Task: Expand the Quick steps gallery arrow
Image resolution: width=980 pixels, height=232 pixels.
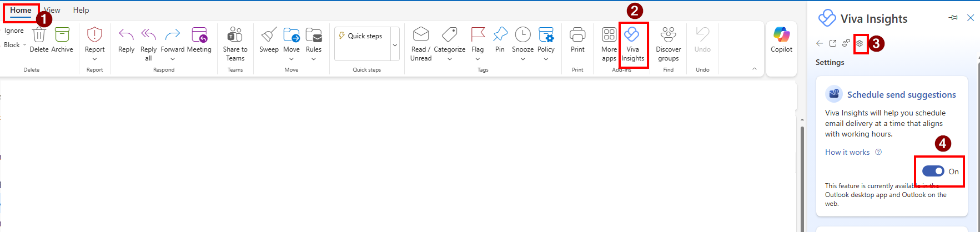Action: 395,44
